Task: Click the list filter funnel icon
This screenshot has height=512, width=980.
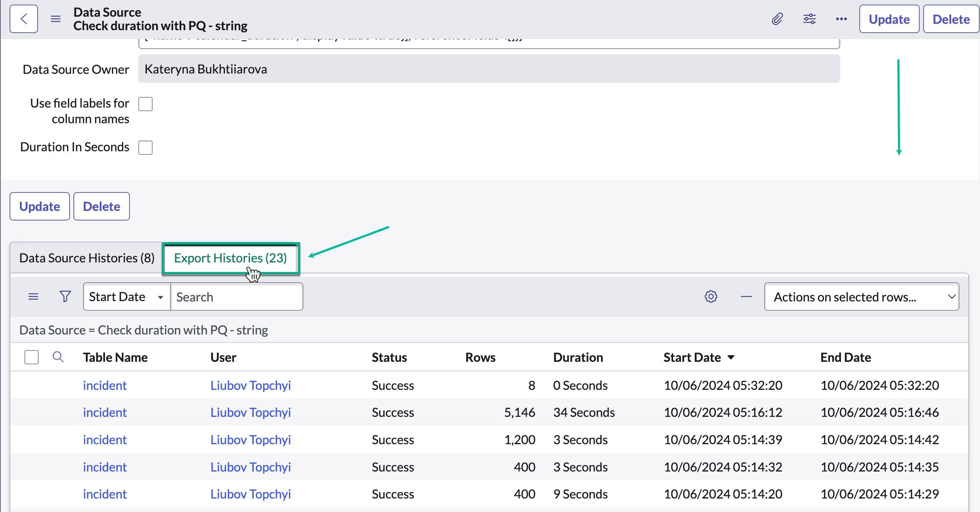Action: pos(65,296)
